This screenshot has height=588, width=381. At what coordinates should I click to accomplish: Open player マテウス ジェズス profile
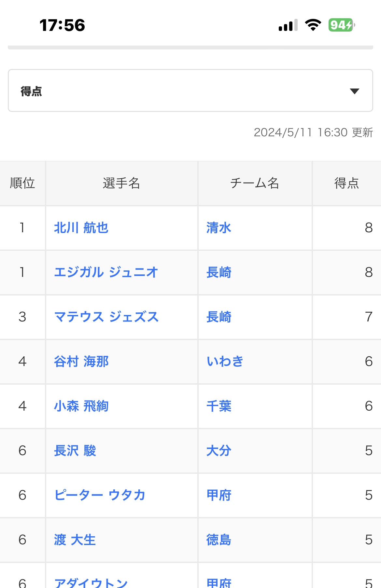pyautogui.click(x=106, y=317)
